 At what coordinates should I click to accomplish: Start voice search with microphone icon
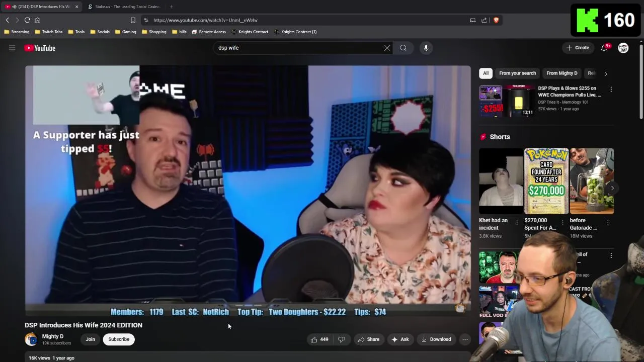426,48
